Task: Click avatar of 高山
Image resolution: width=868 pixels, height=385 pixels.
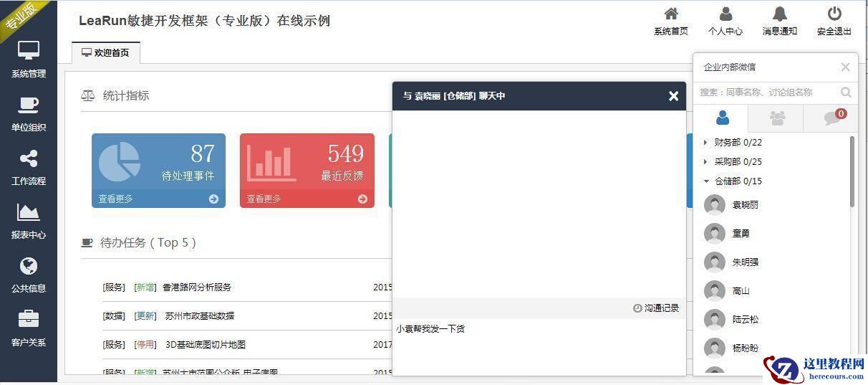Action: tap(715, 291)
